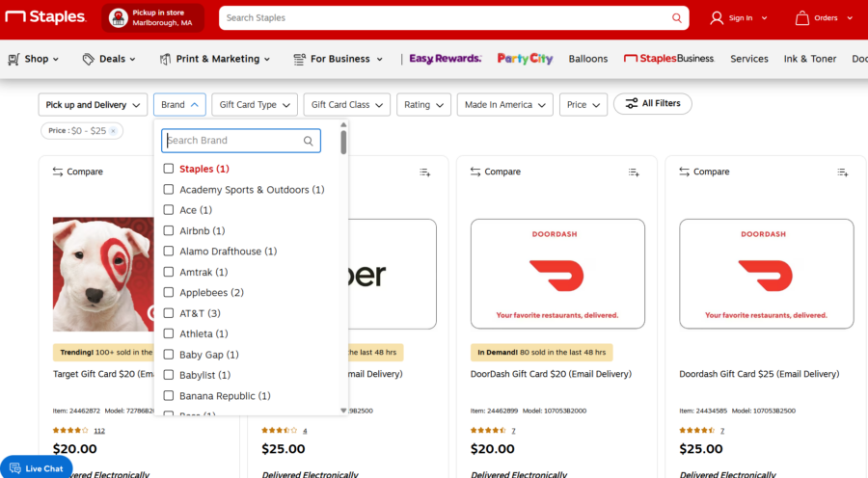Focus the Search Staples input field
The image size is (868, 478).
[x=445, y=18]
